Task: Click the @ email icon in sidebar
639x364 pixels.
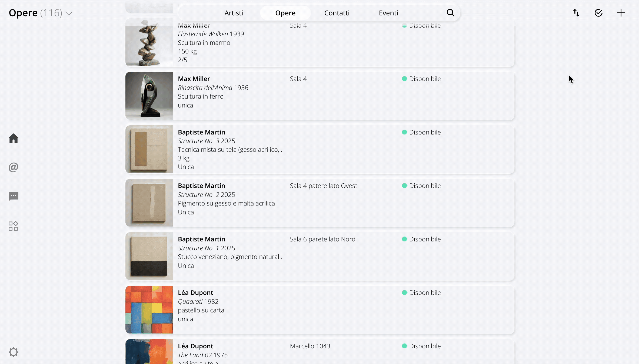Action: tap(13, 167)
